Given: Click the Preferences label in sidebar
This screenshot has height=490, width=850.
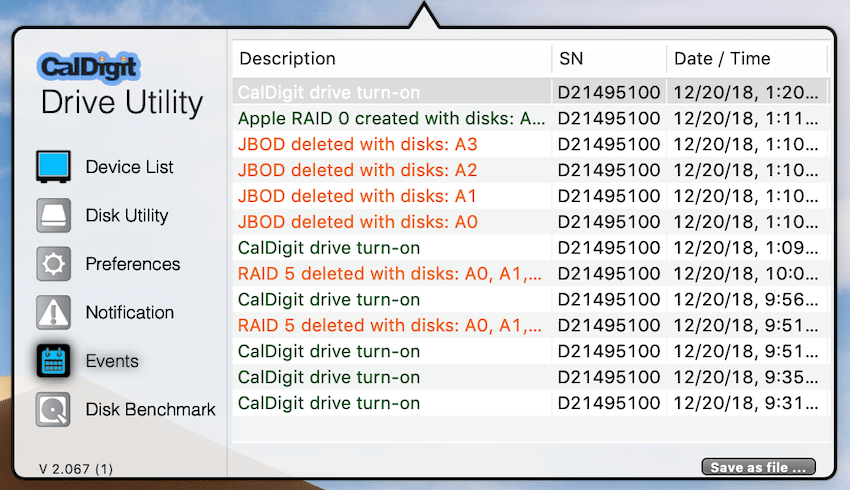Looking at the screenshot, I should point(133,264).
